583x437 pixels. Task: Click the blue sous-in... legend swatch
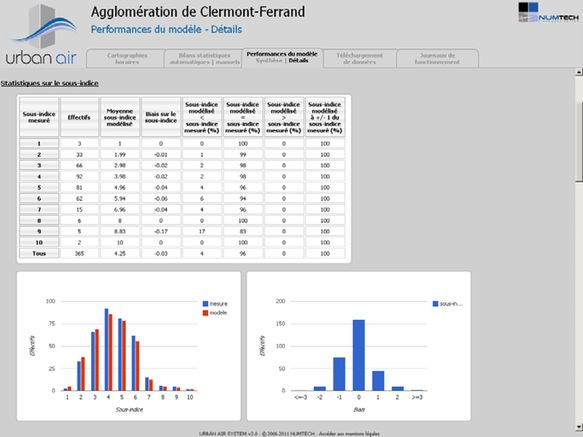(x=435, y=304)
